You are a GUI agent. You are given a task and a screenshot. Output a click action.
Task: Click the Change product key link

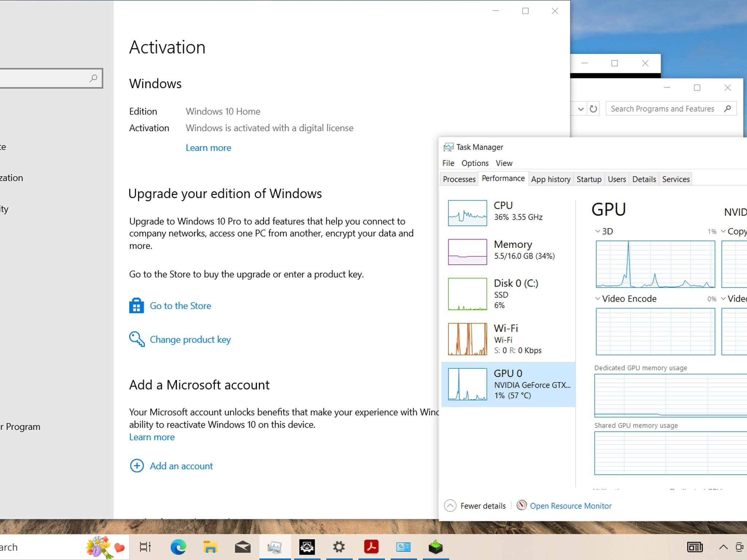(190, 339)
